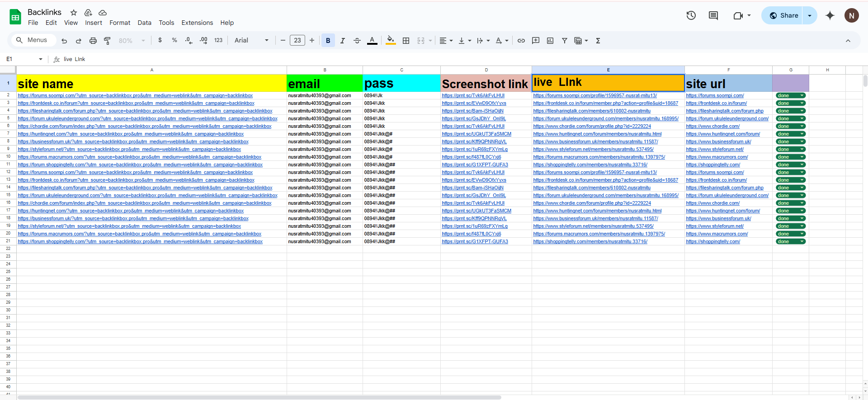Open the Arial font dropdown

coord(251,41)
